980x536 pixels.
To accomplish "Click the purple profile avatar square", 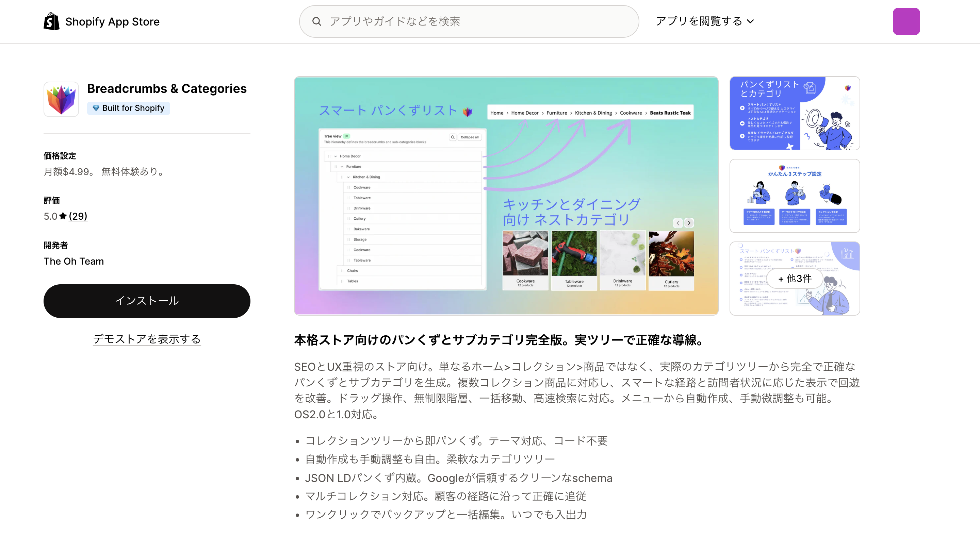I will pyautogui.click(x=906, y=21).
